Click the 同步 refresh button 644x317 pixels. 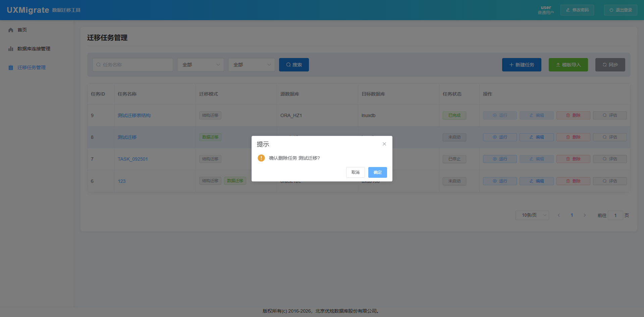point(610,65)
